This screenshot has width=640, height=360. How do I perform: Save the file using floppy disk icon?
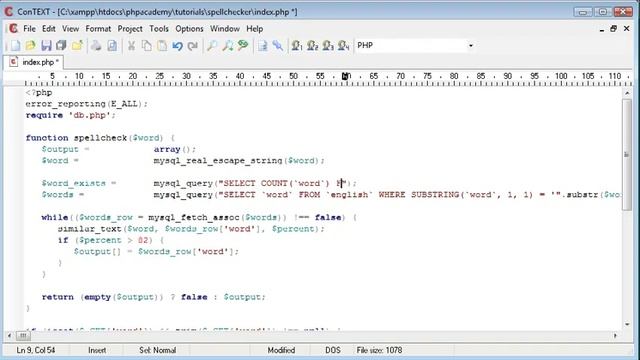tap(46, 45)
